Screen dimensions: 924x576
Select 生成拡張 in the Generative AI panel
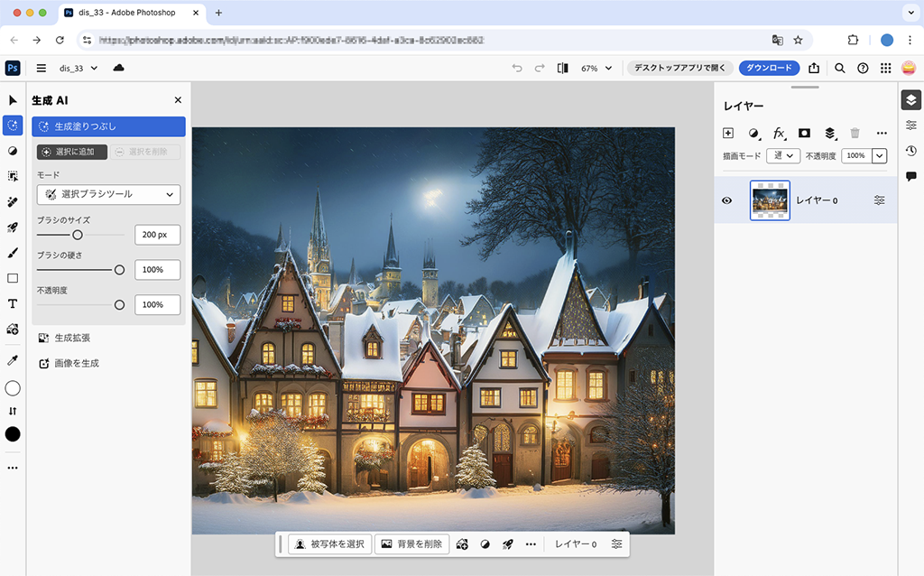72,338
